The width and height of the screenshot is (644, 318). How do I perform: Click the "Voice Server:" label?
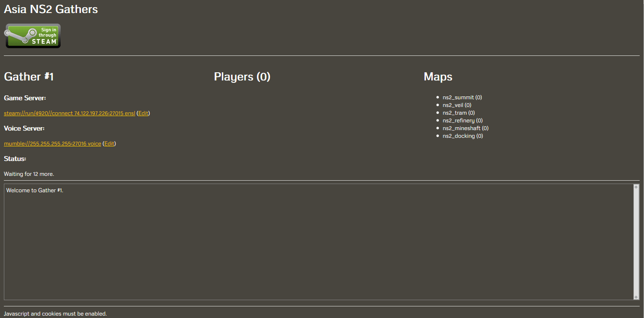[x=25, y=128]
